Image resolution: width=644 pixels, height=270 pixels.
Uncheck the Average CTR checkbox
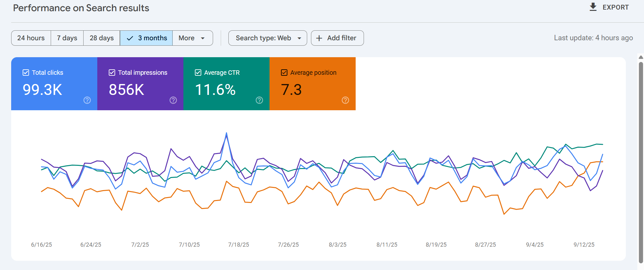(198, 73)
